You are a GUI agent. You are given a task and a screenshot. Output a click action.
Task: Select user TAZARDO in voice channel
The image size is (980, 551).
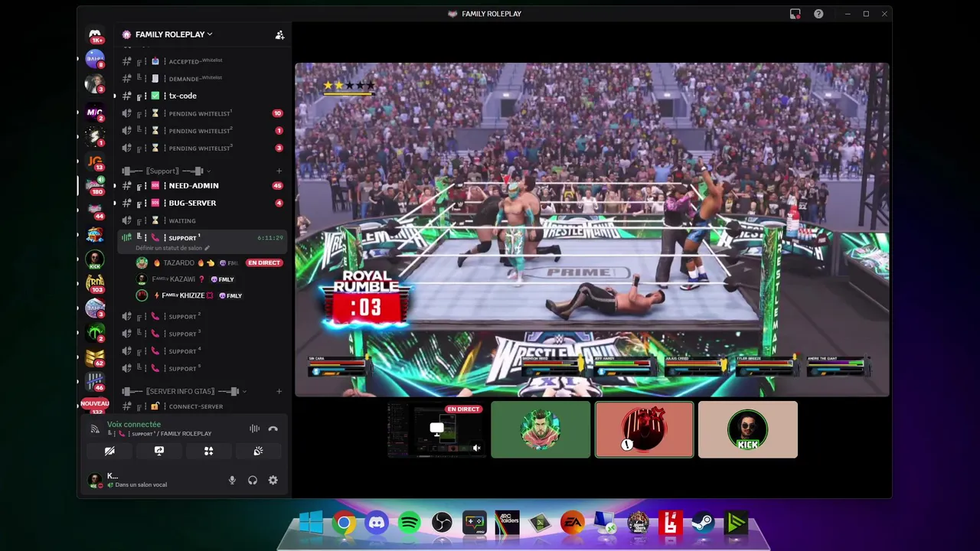pyautogui.click(x=209, y=262)
